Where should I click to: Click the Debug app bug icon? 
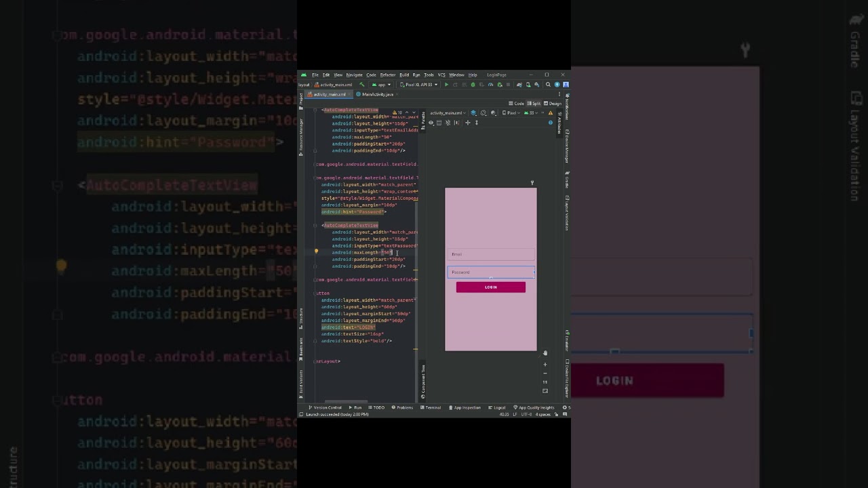[x=473, y=85]
